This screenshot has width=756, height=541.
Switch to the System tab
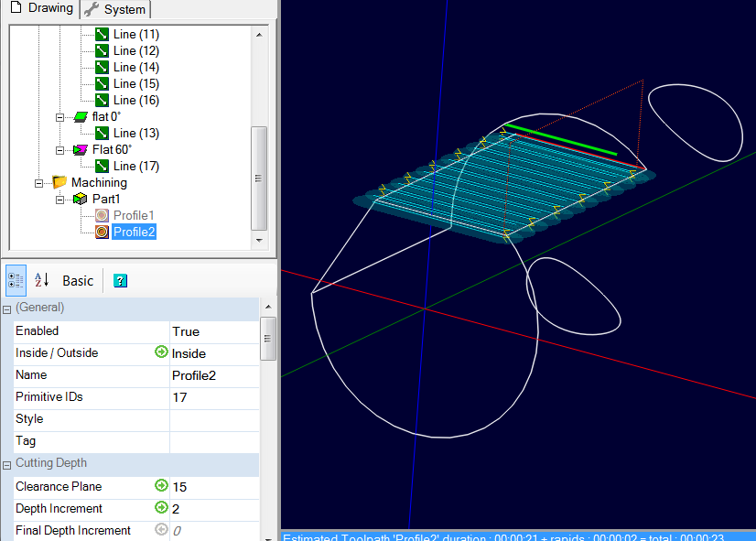(115, 9)
